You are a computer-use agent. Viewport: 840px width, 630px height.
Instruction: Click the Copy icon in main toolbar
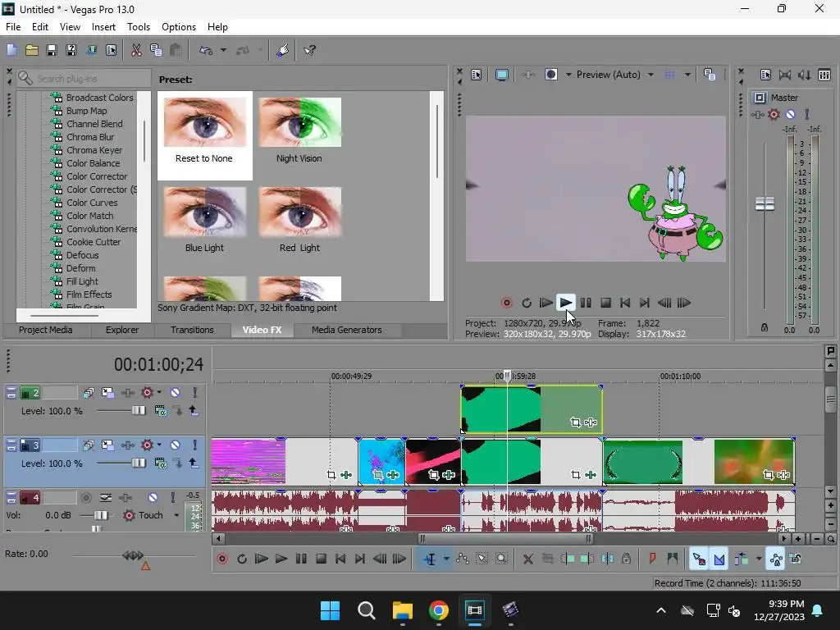pyautogui.click(x=156, y=50)
